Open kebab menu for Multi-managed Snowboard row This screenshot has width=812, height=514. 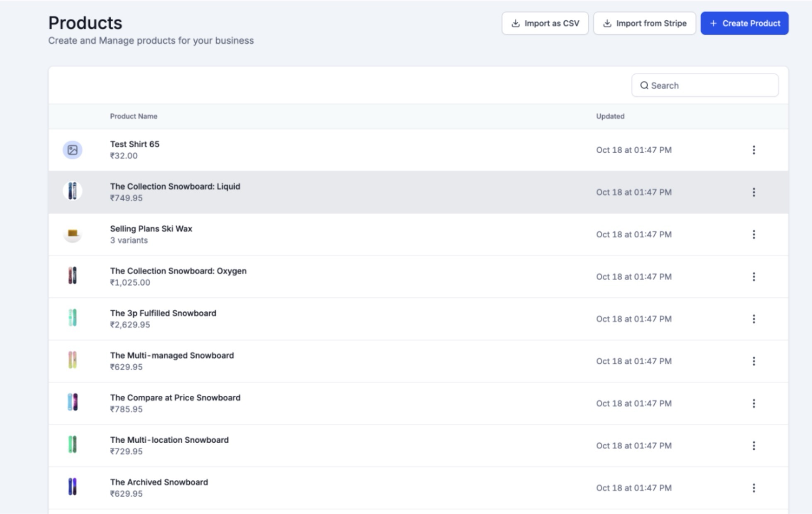(753, 361)
